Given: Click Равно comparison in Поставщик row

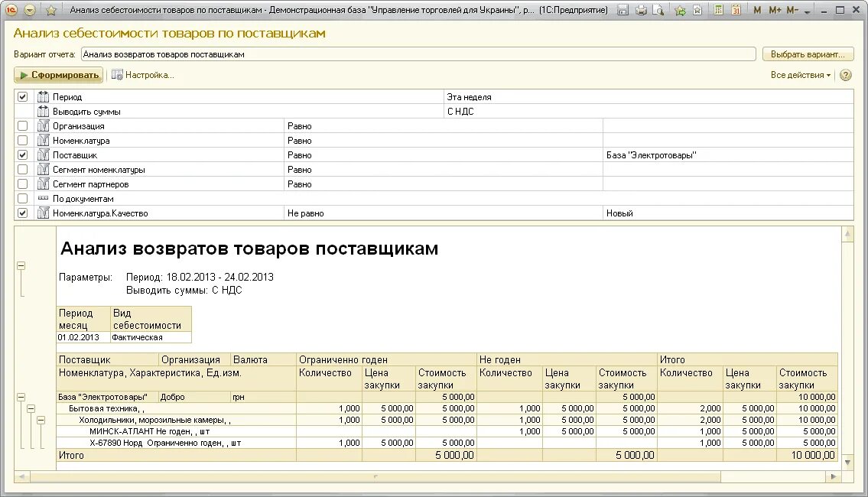Looking at the screenshot, I should 444,155.
